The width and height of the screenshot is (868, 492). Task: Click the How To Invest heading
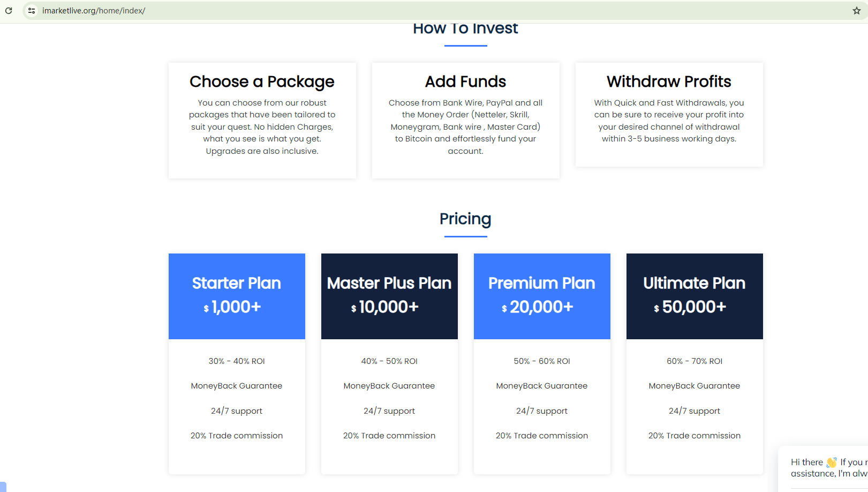pyautogui.click(x=465, y=29)
